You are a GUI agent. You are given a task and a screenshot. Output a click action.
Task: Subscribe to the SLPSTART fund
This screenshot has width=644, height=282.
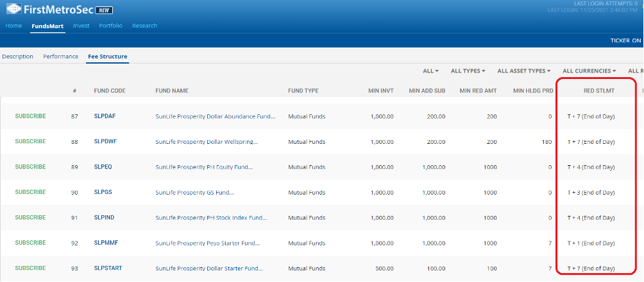click(x=30, y=268)
